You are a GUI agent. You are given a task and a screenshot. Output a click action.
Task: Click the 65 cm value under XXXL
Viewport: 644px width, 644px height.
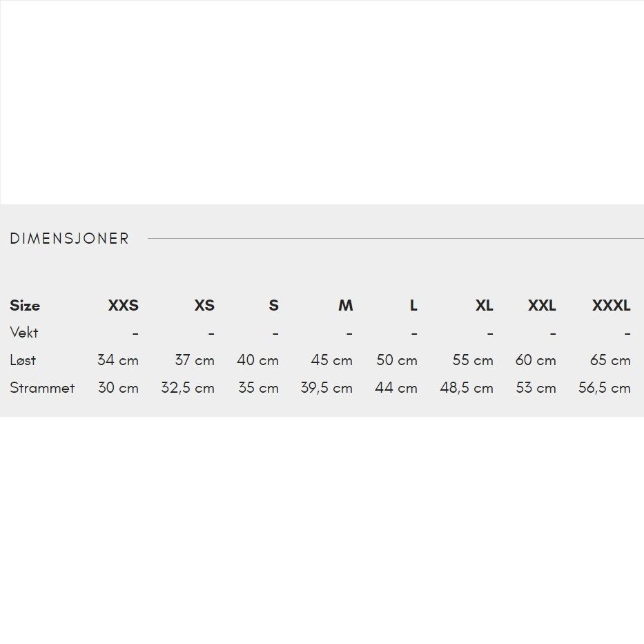[x=610, y=360]
